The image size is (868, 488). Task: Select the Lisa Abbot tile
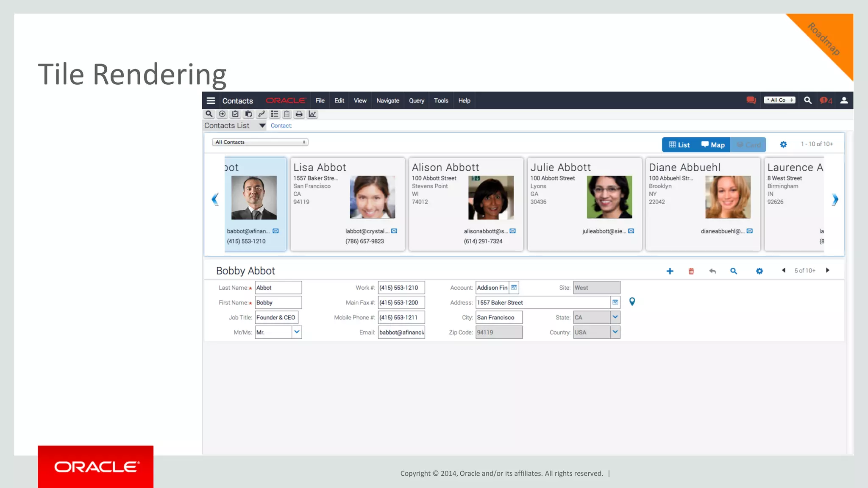click(x=348, y=204)
